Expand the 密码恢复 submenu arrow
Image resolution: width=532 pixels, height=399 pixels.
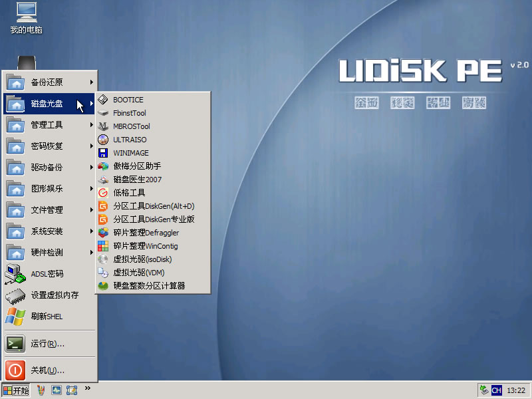pos(92,146)
